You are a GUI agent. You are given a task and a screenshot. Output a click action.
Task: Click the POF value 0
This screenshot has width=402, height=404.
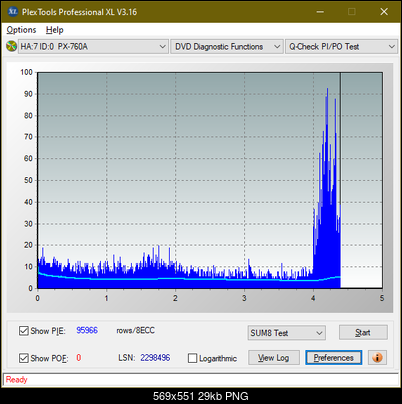(x=79, y=358)
